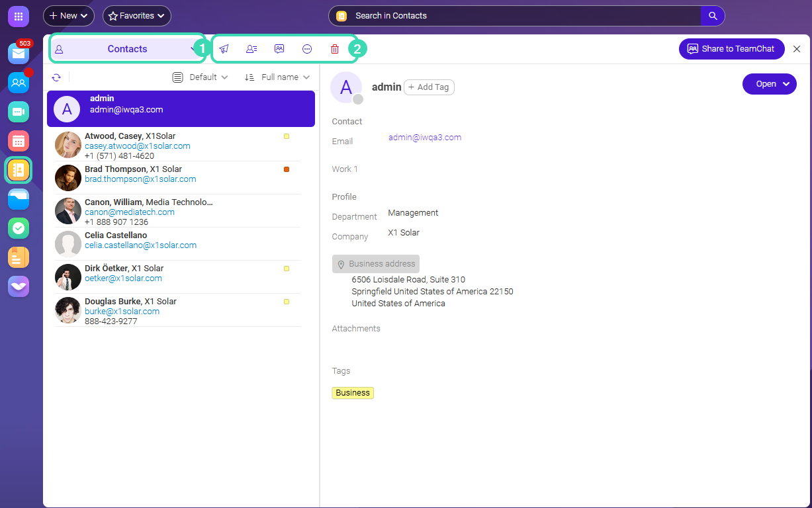Click the red trash delete icon

pyautogui.click(x=335, y=49)
